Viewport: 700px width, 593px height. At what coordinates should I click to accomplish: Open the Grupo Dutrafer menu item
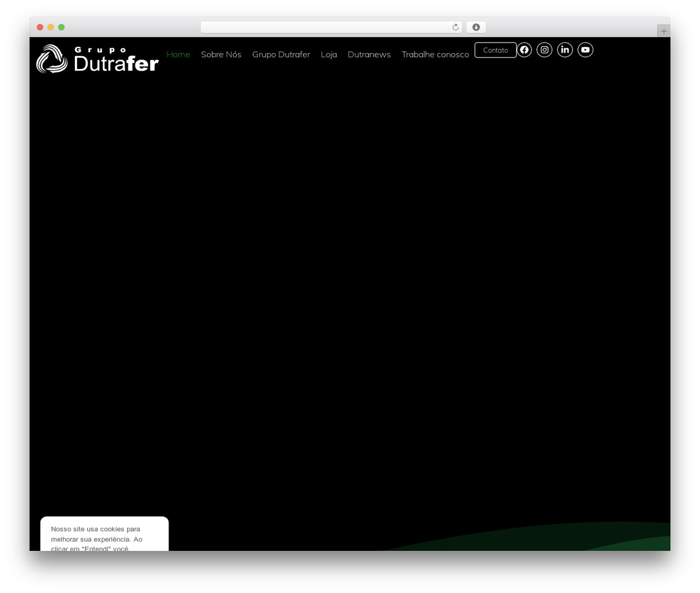point(281,54)
